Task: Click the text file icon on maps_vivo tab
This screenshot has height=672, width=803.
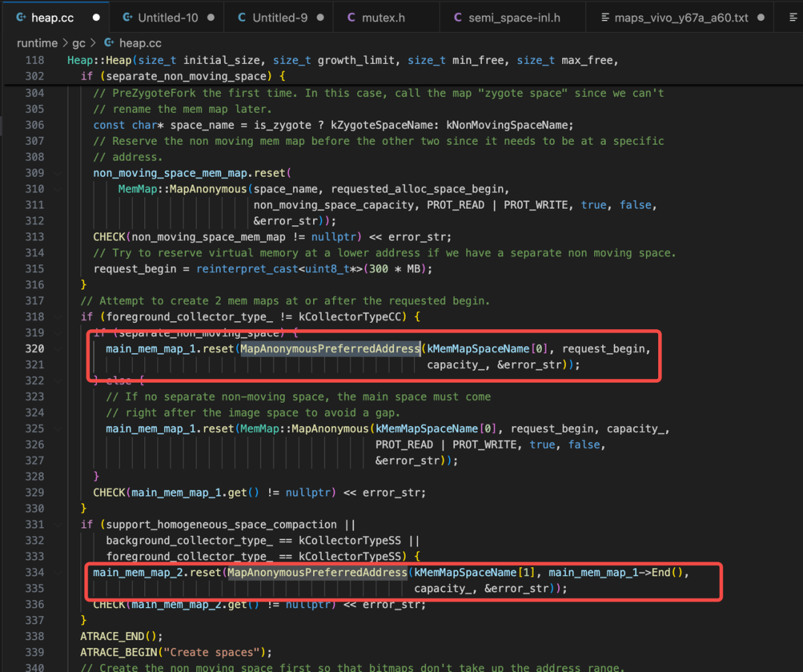Action: (x=604, y=17)
